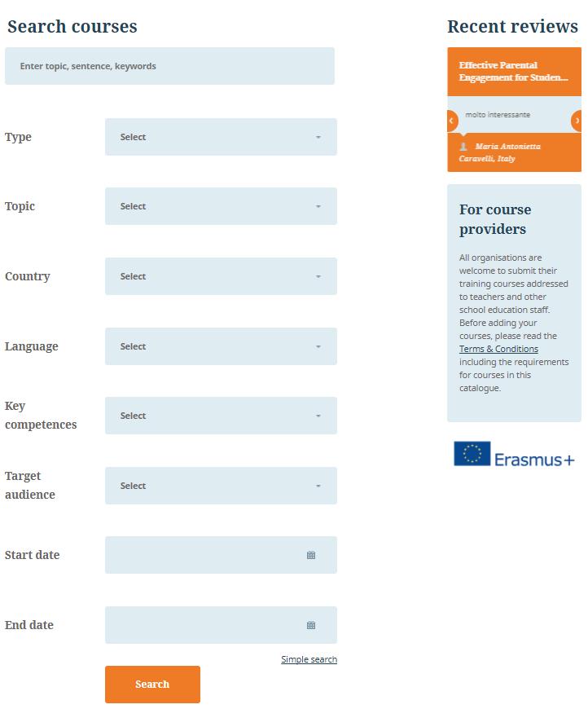
Task: Click the reviewer avatar icon
Action: point(463,147)
